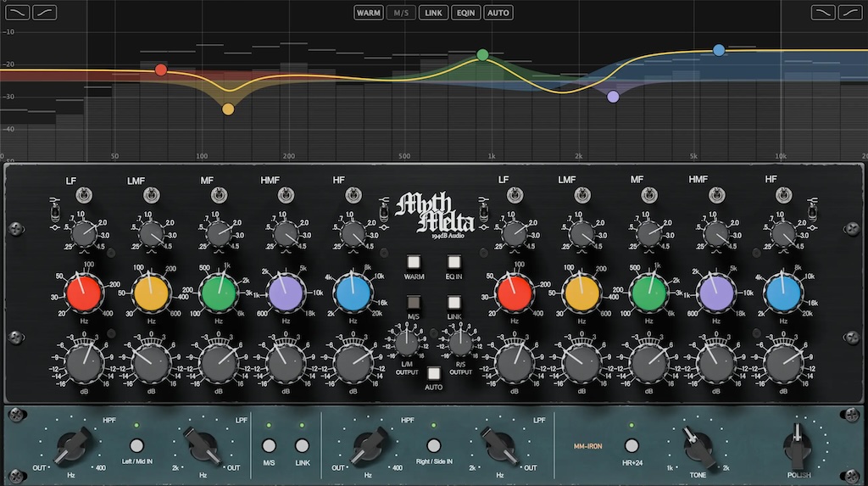868x486 pixels.
Task: Toggle the M/S button in the graph header
Action: pos(401,13)
